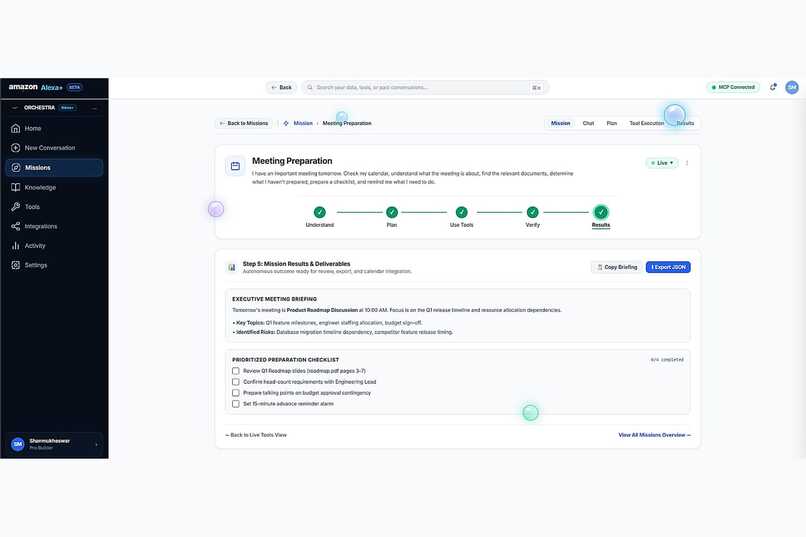The height and width of the screenshot is (537, 806).
Task: Click the chart icon beside Step 5 heading
Action: 232,267
